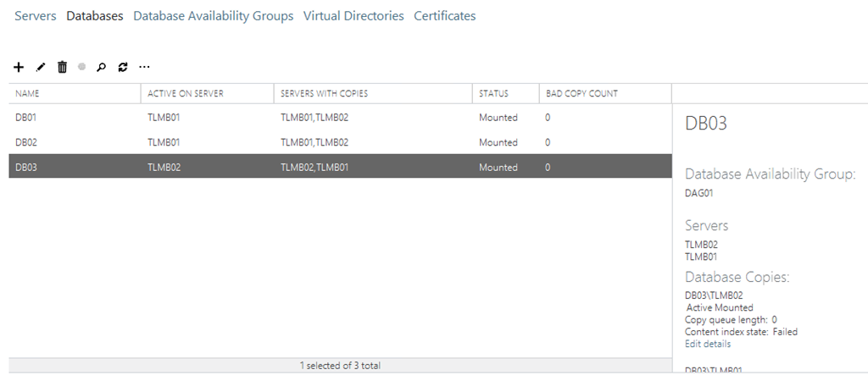The width and height of the screenshot is (868, 381).
Task: Sort by BAD COPY COUNT column header
Action: 605,93
